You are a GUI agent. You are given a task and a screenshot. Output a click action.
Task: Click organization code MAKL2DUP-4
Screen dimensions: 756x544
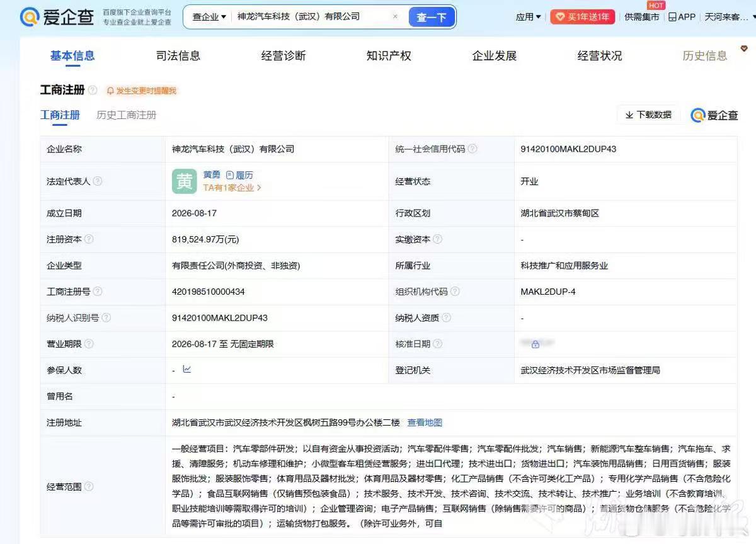point(547,292)
